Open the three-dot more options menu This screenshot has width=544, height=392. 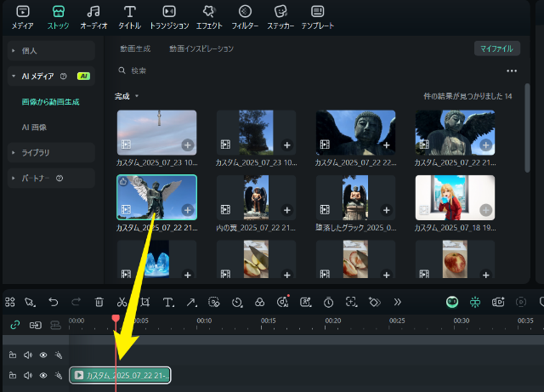tap(512, 71)
